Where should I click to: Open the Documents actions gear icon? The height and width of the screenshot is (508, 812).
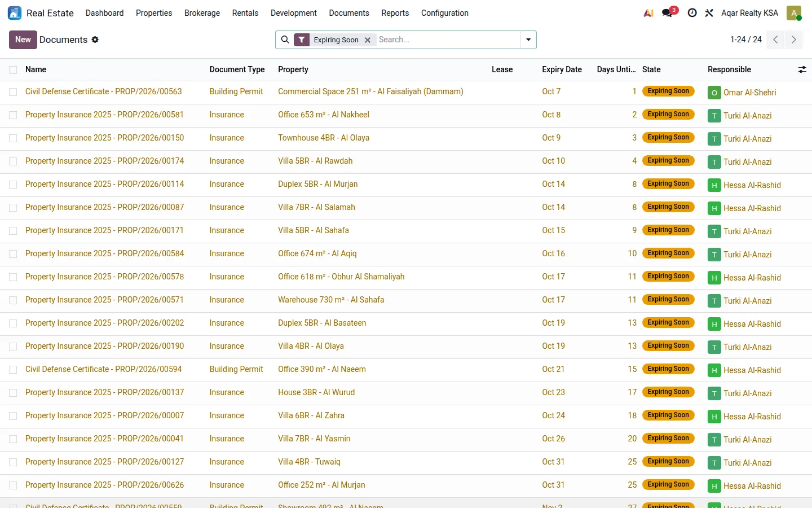(x=95, y=40)
